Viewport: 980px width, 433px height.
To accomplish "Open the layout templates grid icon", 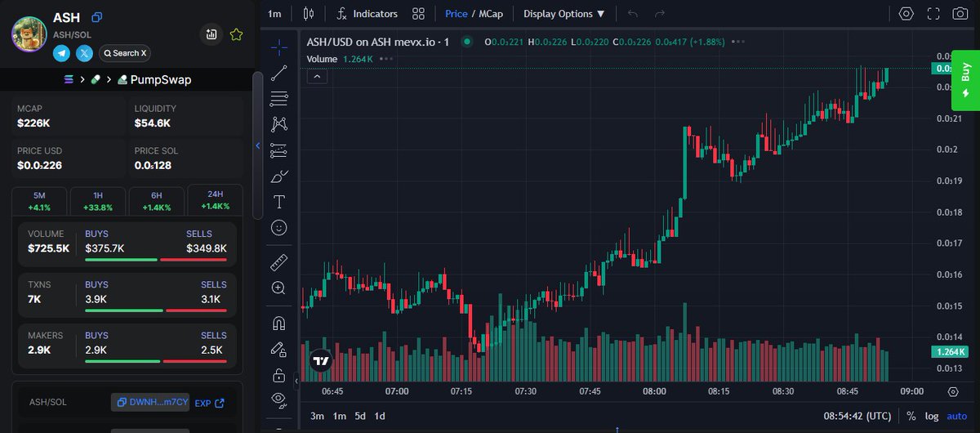I will [418, 14].
